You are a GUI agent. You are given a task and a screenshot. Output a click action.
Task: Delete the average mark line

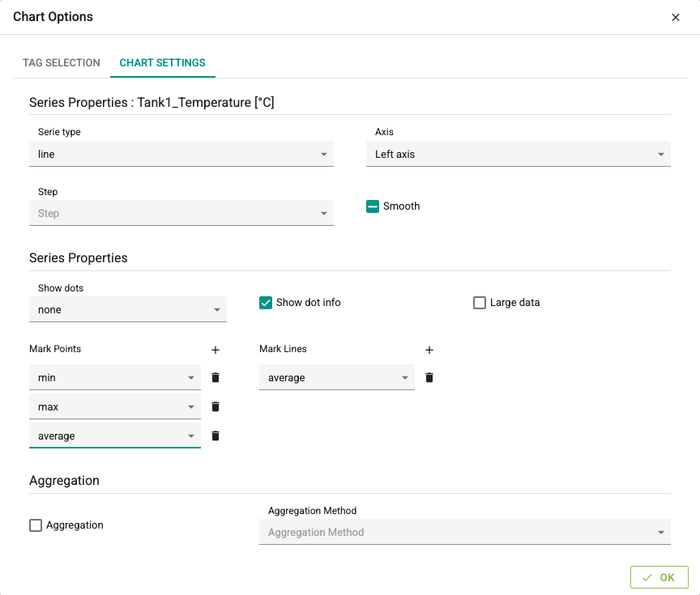pyautogui.click(x=429, y=377)
